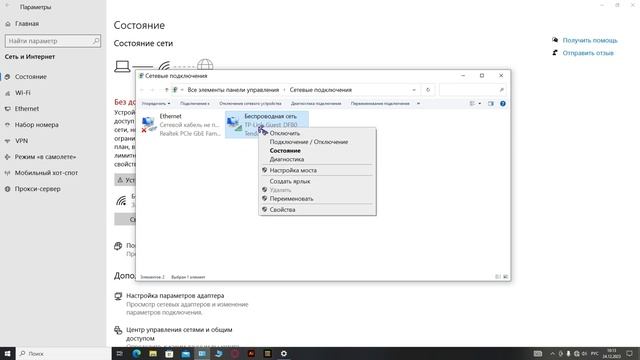This screenshot has height=360, width=640.
Task: Go up one level arrow
Action: point(167,90)
